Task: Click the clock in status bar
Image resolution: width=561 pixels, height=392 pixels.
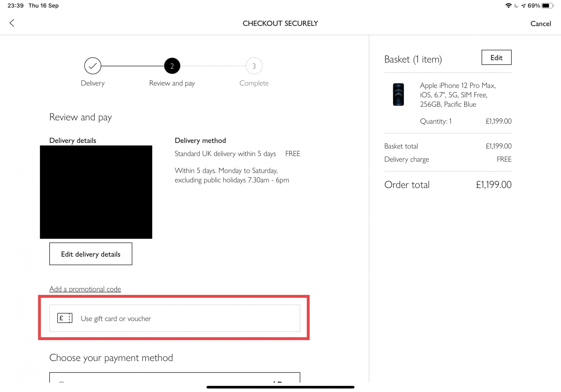Action: pyautogui.click(x=15, y=6)
